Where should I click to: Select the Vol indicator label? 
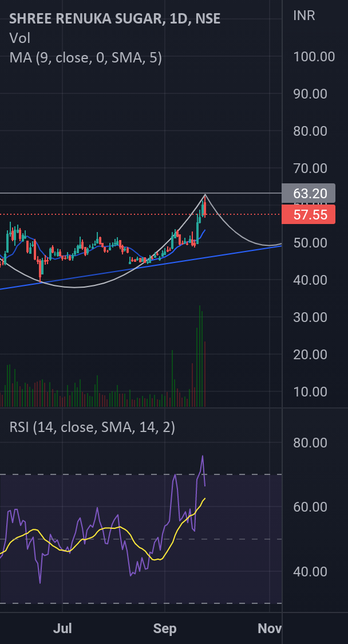(19, 38)
